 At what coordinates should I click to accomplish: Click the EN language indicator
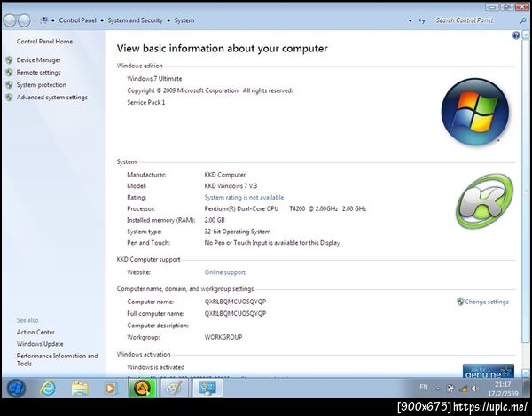click(x=424, y=387)
